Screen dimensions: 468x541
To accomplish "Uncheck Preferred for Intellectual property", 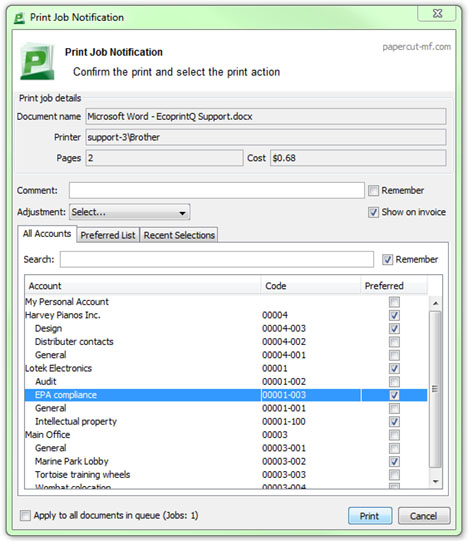I will (394, 422).
